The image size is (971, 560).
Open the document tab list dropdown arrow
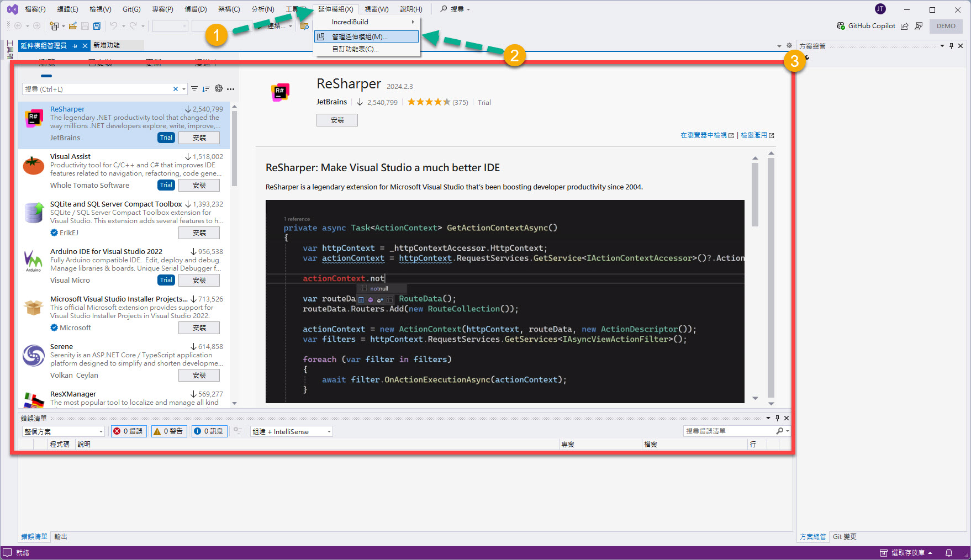[779, 46]
